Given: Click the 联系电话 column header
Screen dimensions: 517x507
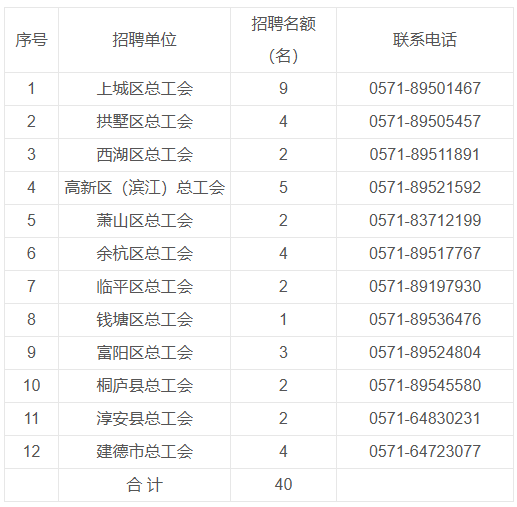Looking at the screenshot, I should [425, 40].
